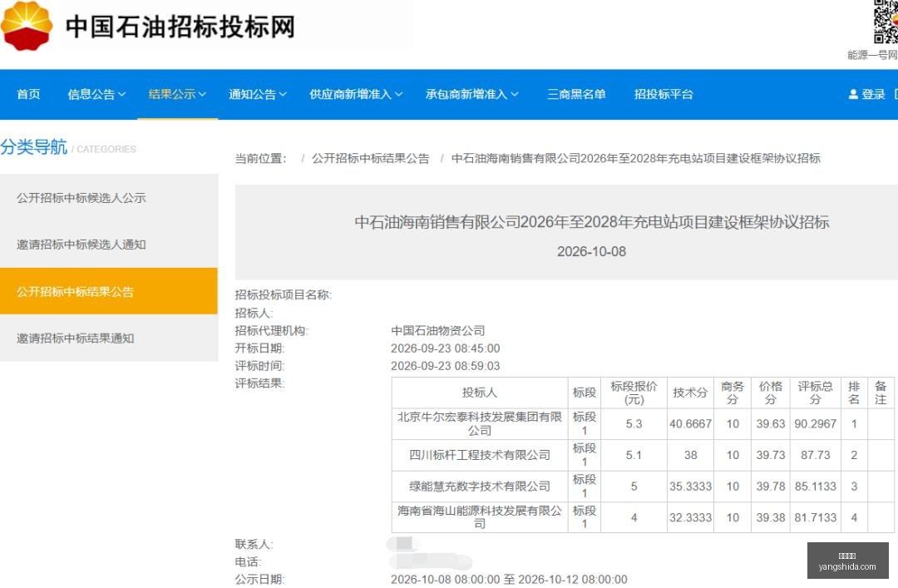Select 邀请招标中标结果通知 in sidebar
The width and height of the screenshot is (898, 588).
[109, 338]
